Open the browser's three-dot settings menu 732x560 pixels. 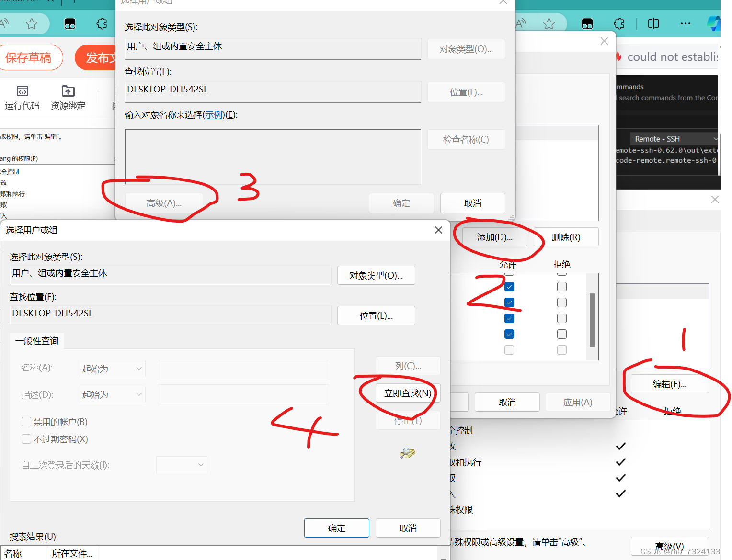click(x=686, y=23)
